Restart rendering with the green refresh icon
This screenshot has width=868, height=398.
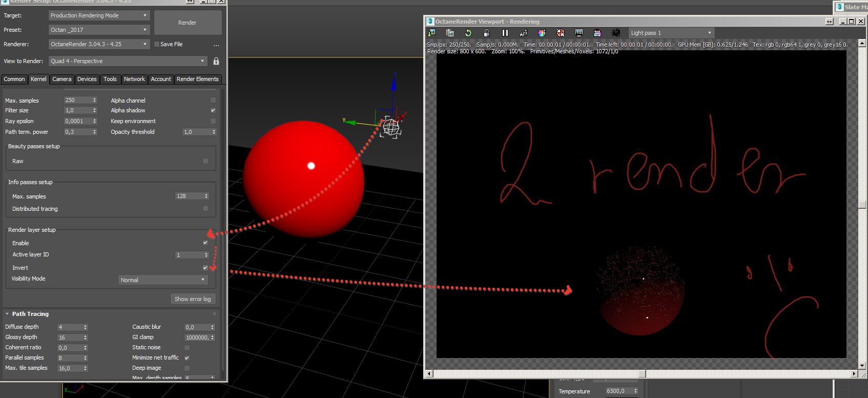click(x=468, y=33)
